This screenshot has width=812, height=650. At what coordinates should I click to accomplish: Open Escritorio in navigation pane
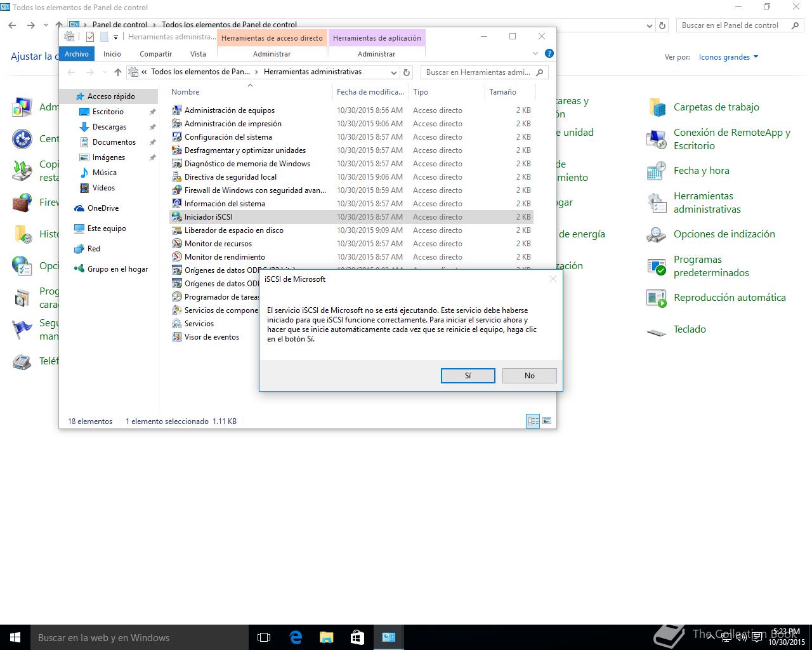(108, 112)
